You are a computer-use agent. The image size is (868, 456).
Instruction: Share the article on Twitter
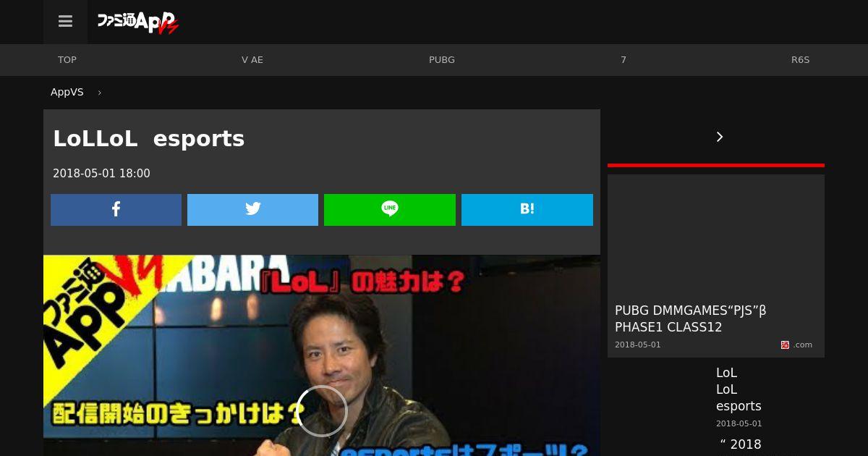[252, 209]
